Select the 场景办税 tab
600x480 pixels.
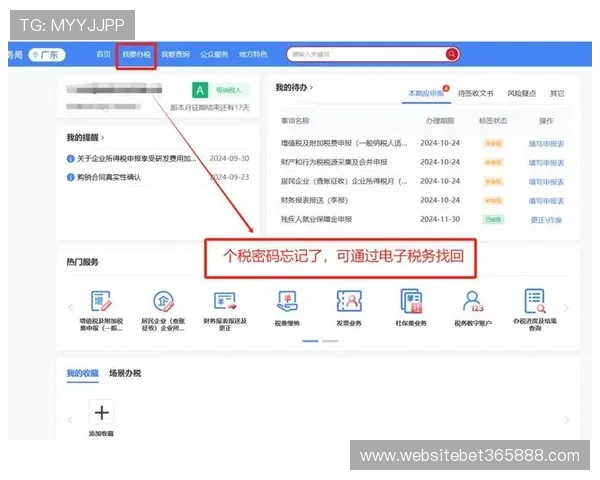125,373
